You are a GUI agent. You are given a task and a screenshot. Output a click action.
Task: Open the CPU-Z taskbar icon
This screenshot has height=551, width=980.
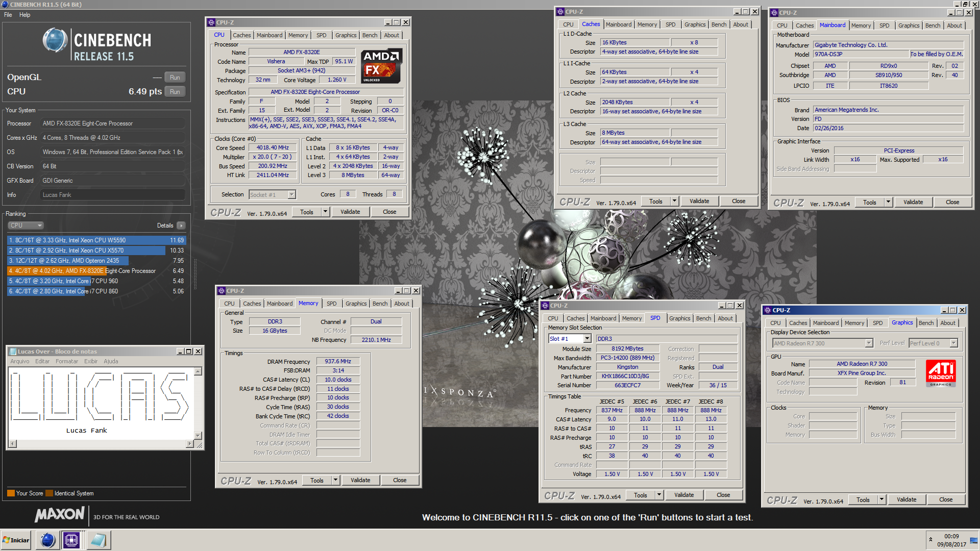pos(71,540)
